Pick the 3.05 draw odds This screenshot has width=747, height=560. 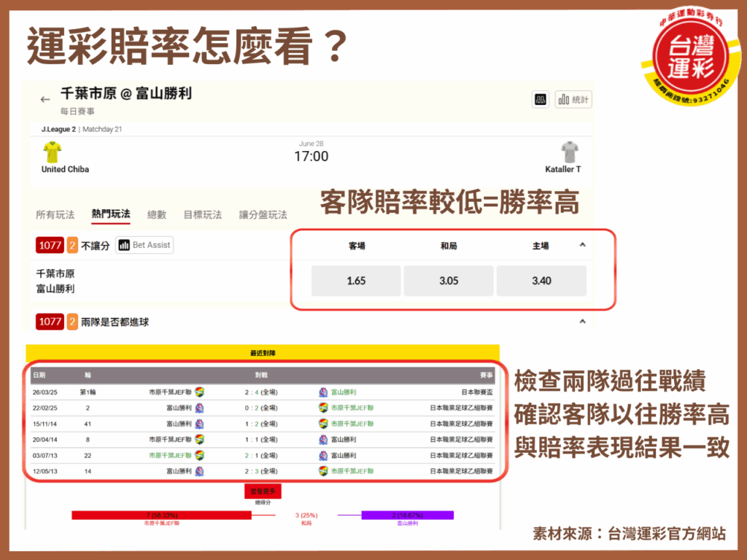point(449,281)
